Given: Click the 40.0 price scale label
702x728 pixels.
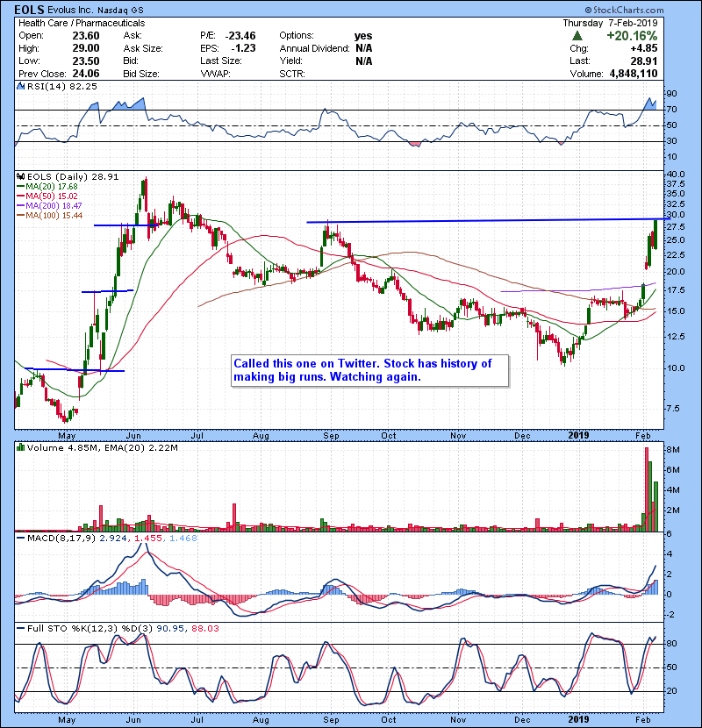Looking at the screenshot, I should point(675,175).
